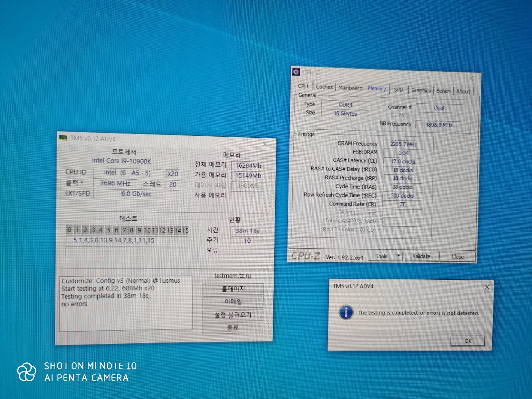Switch to the SPD tab in CPU-Z
The image size is (532, 399).
[x=398, y=89]
